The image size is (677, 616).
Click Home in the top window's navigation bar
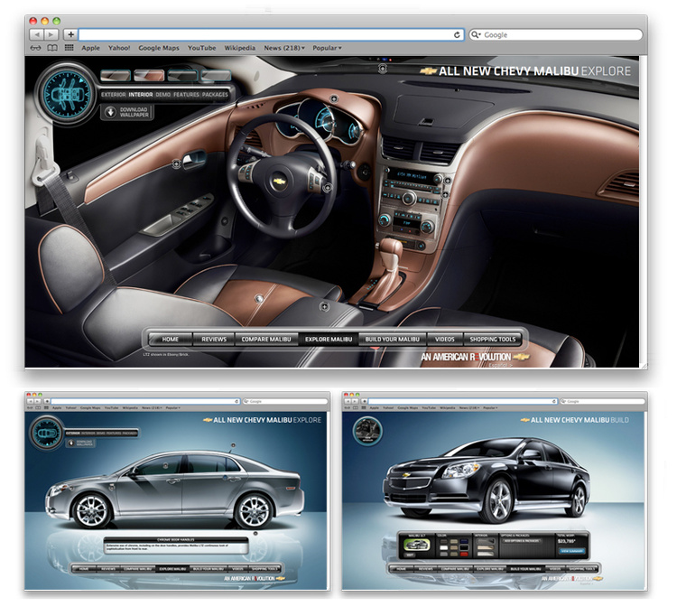pyautogui.click(x=170, y=339)
